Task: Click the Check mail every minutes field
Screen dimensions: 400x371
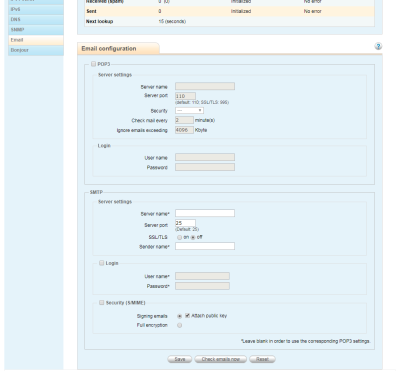Action: [x=184, y=120]
